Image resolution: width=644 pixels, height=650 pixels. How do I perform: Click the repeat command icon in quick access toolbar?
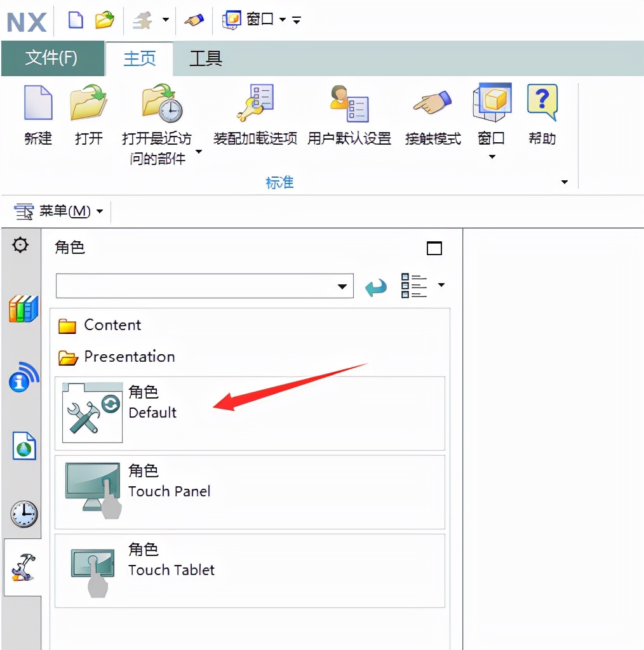point(143,20)
